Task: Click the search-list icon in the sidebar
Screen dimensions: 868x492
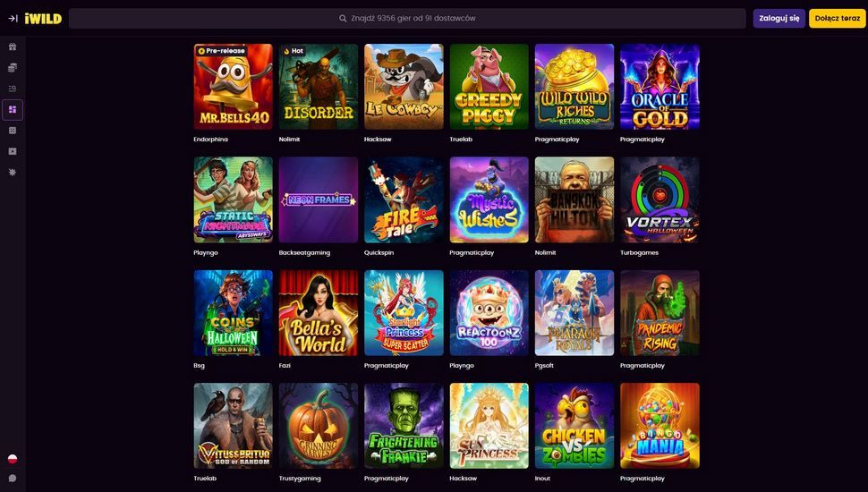Action: pyautogui.click(x=13, y=89)
